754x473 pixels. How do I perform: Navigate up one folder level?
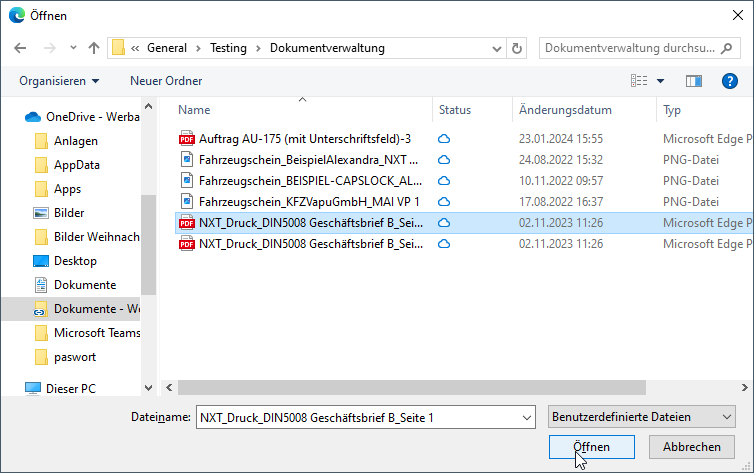pos(94,48)
